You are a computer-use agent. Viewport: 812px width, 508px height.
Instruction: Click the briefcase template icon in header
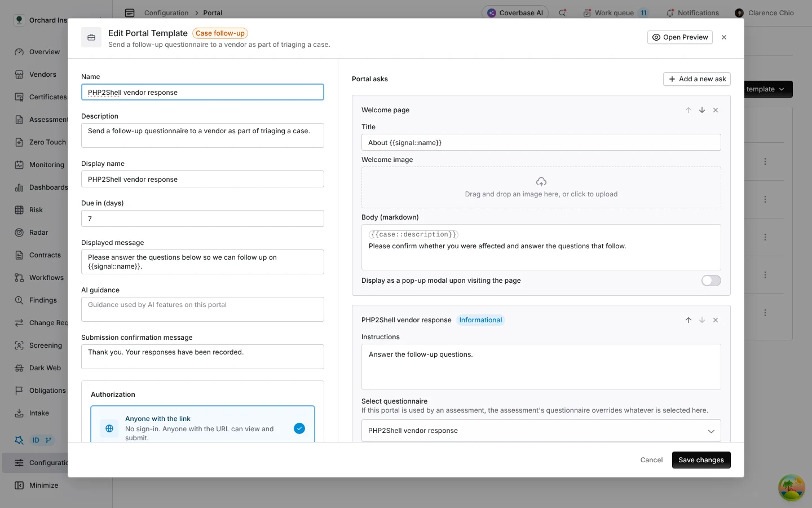(91, 38)
